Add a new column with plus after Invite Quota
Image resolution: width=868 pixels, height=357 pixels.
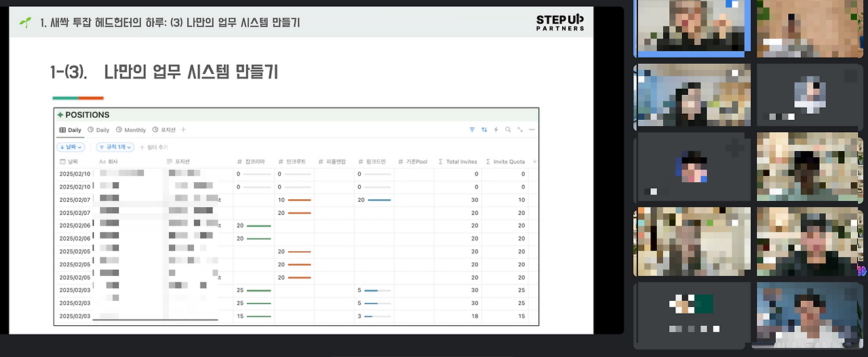[534, 162]
